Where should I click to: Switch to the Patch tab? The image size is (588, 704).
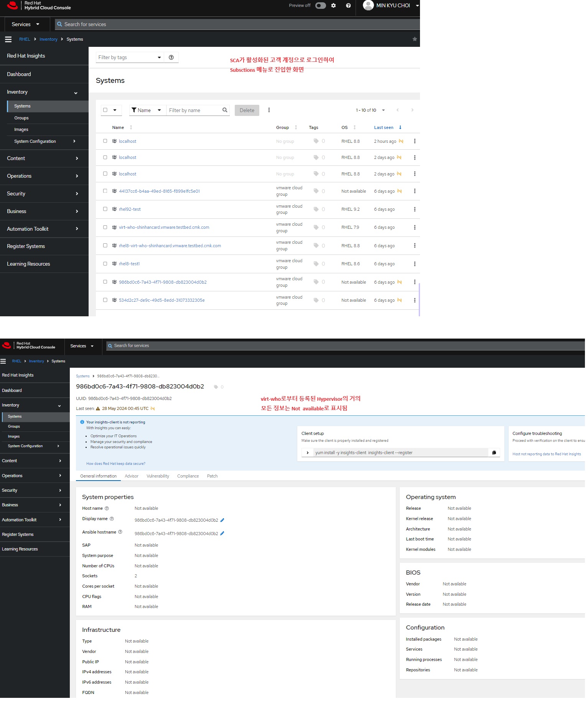pyautogui.click(x=212, y=476)
